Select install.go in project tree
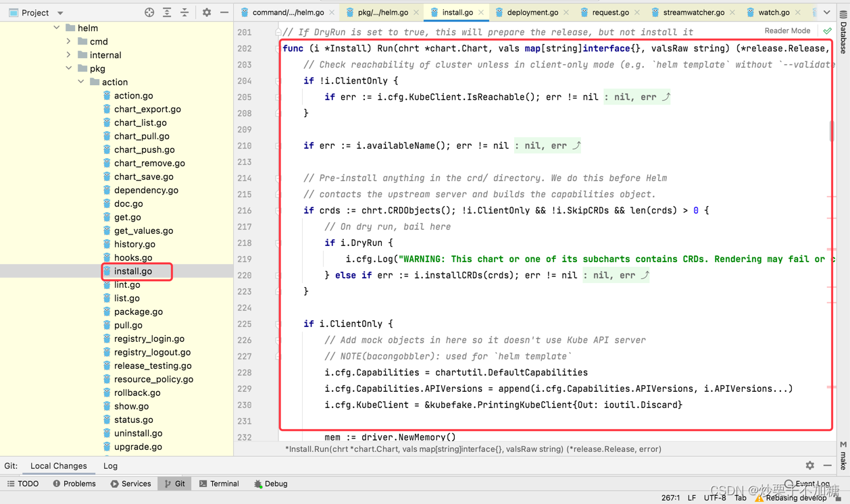Viewport: 850px width, 504px height. pos(133,271)
